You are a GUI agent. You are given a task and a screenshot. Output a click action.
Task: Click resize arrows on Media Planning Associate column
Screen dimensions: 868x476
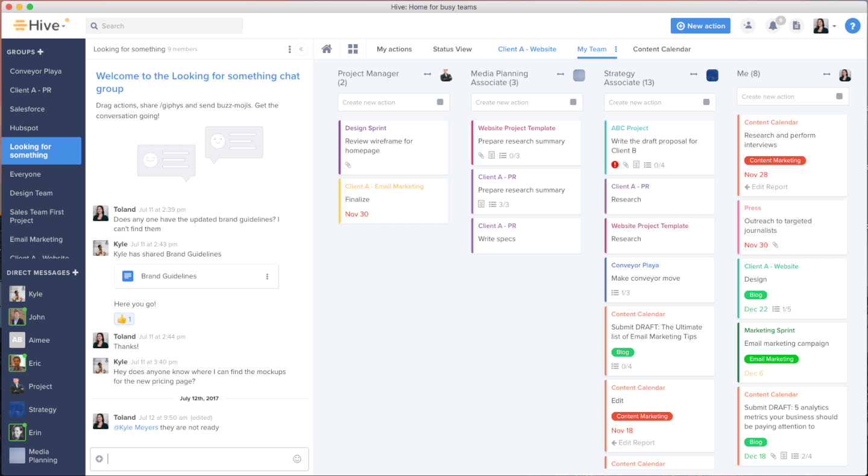560,74
